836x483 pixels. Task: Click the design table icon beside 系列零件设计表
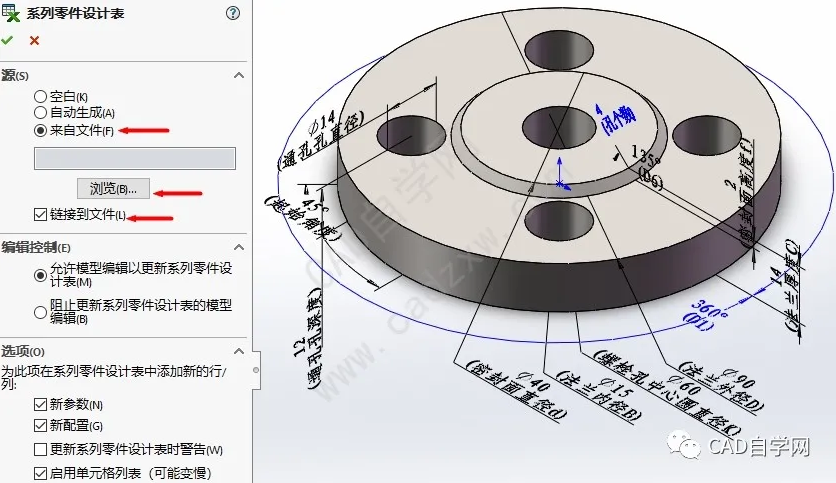(x=11, y=12)
